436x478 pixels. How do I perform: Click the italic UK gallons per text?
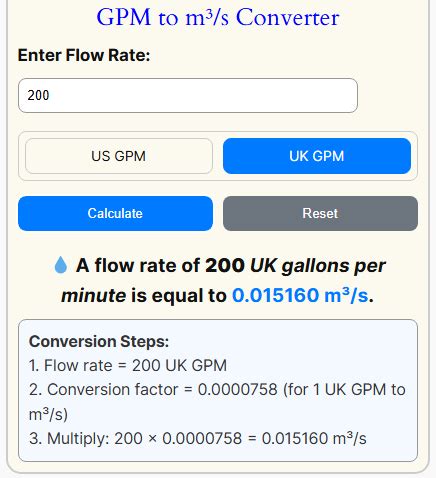tap(318, 266)
